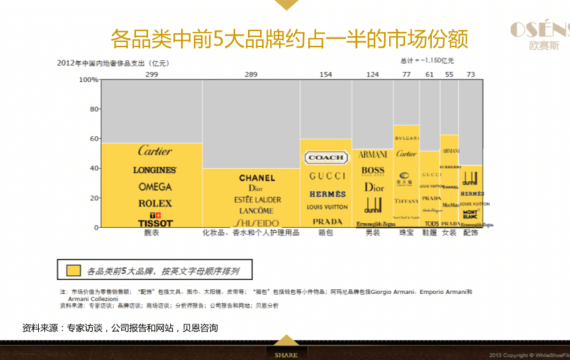Click the CHANEL logo in cosmetics column
The height and width of the screenshot is (360, 570).
point(257,178)
